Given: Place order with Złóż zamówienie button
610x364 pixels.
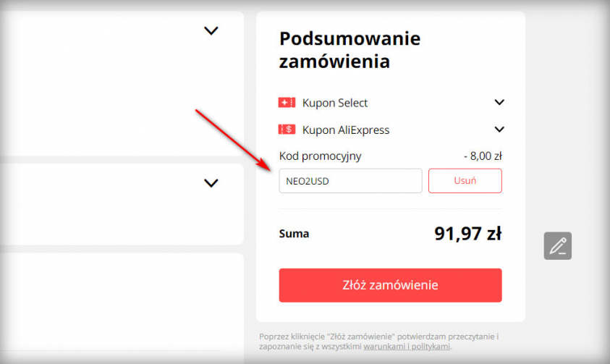Looking at the screenshot, I should tap(390, 285).
